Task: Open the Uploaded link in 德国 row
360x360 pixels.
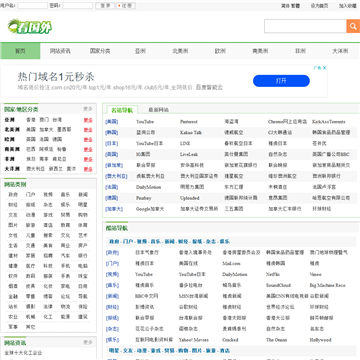Action: point(190,198)
